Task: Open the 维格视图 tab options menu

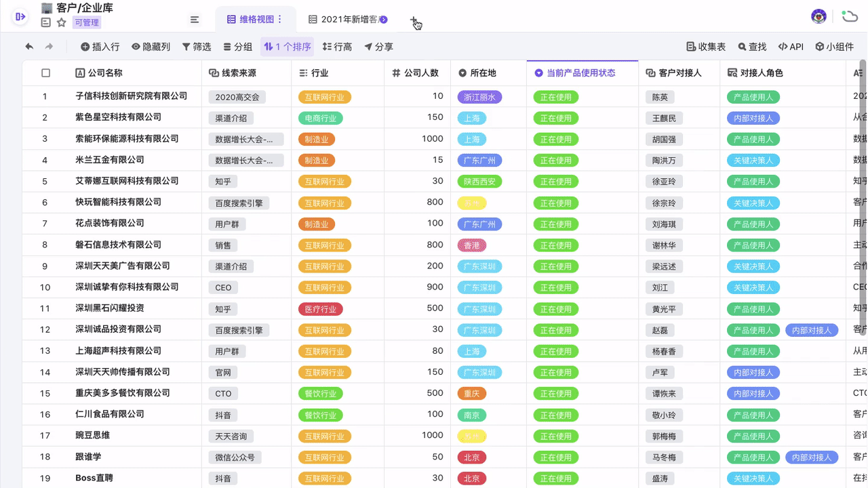Action: (280, 20)
